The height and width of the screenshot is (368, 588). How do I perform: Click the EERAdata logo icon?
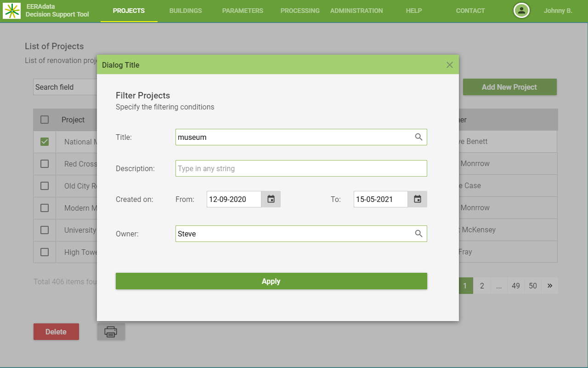click(x=11, y=10)
